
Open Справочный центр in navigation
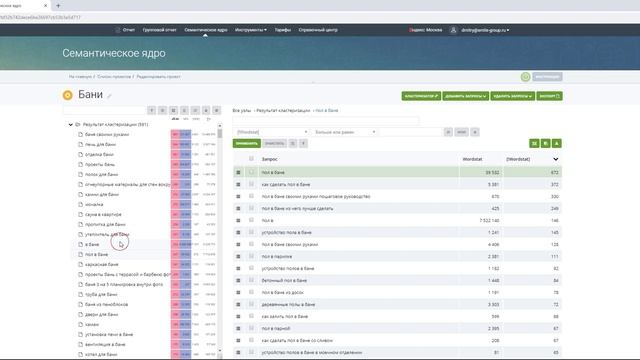[318, 30]
